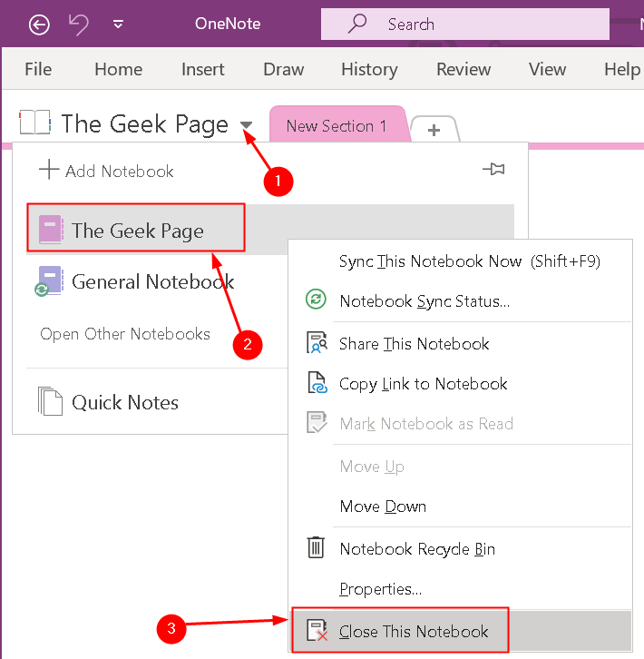Viewport: 644px width, 659px height.
Task: Open the Help ribbon tab
Action: click(622, 70)
